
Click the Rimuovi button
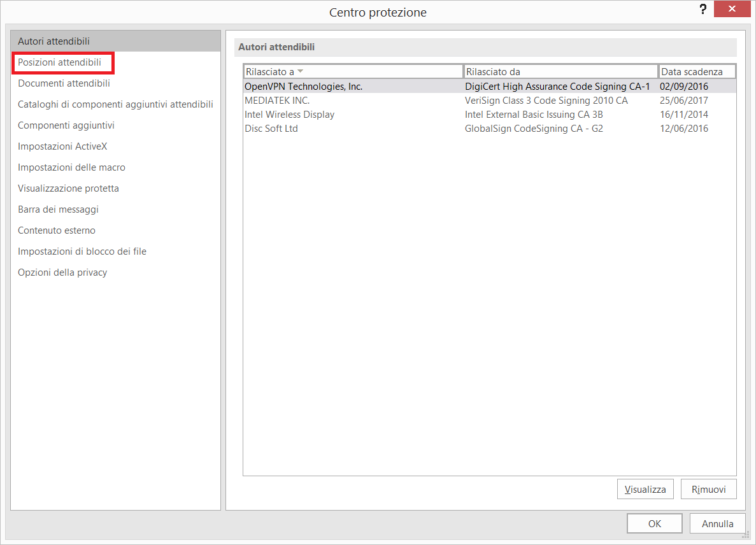tap(708, 489)
